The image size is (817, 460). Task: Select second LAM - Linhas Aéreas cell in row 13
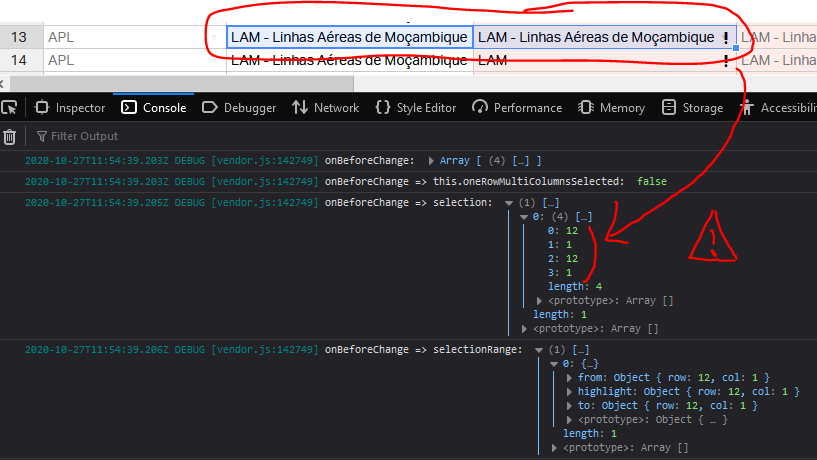[x=604, y=38]
